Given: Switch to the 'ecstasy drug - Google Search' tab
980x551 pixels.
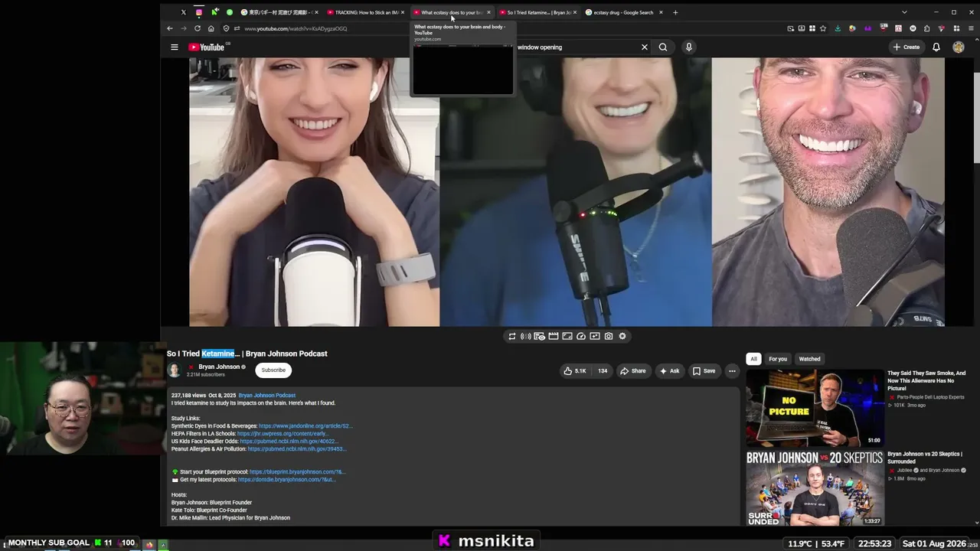Looking at the screenshot, I should 625,12.
